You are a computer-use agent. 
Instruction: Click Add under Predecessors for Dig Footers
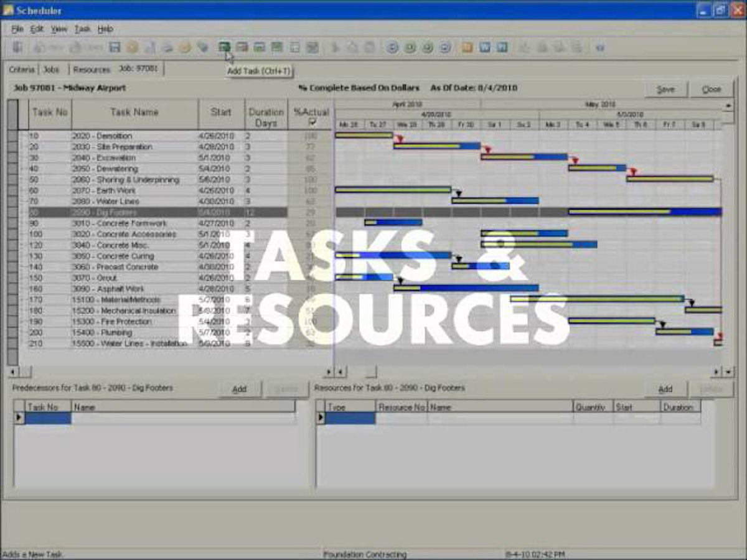(239, 388)
